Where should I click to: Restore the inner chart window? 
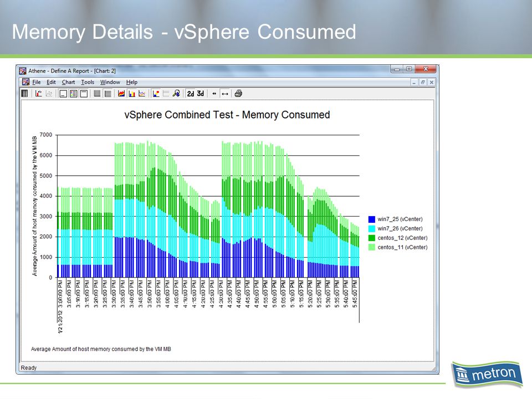pos(423,82)
